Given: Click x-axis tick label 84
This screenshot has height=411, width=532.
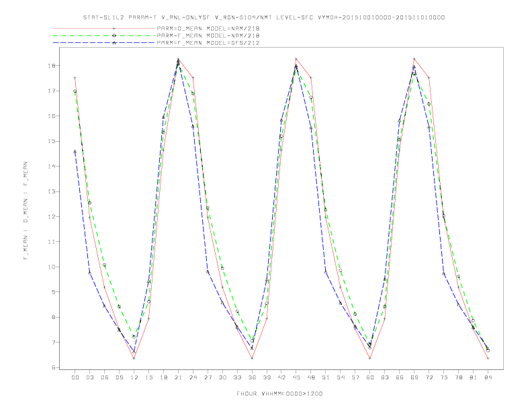Looking at the screenshot, I should [x=488, y=377].
